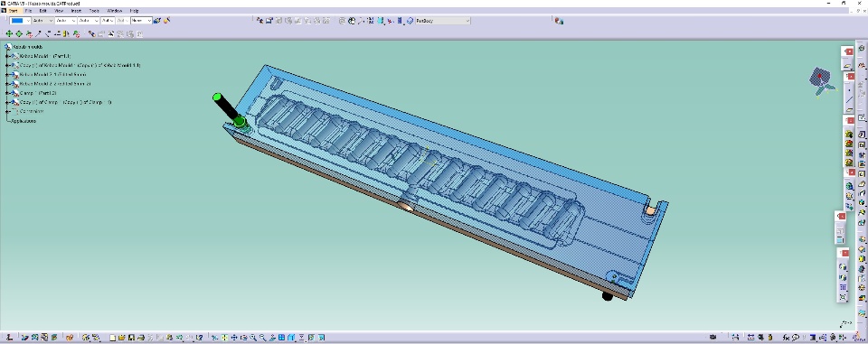Click the Save disk icon
This screenshot has height=344, width=868.
[x=131, y=338]
